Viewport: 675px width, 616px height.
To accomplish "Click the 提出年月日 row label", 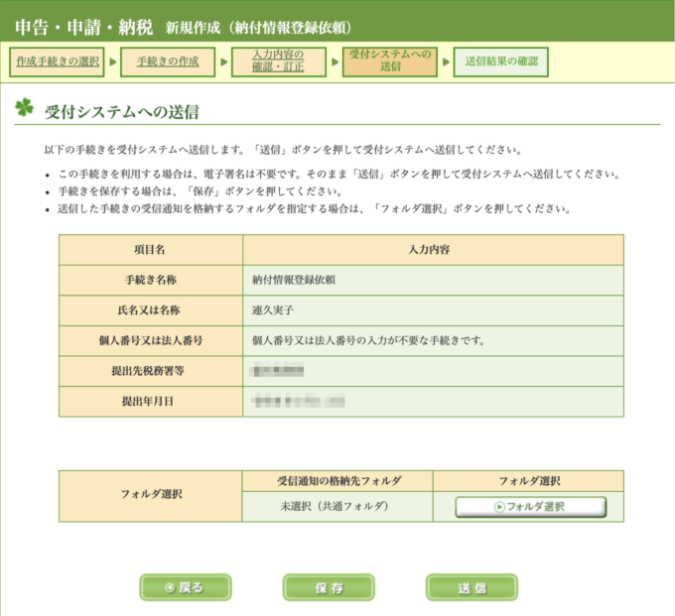I will click(151, 402).
